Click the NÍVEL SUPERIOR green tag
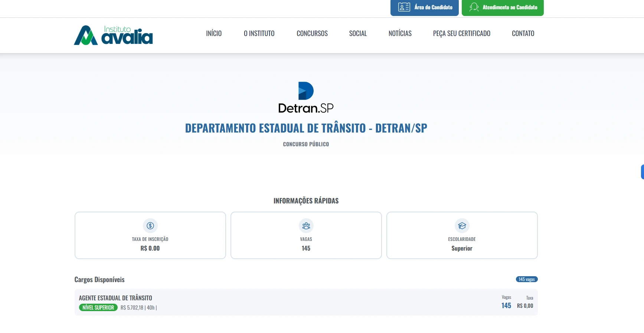This screenshot has height=333, width=644. (98, 307)
